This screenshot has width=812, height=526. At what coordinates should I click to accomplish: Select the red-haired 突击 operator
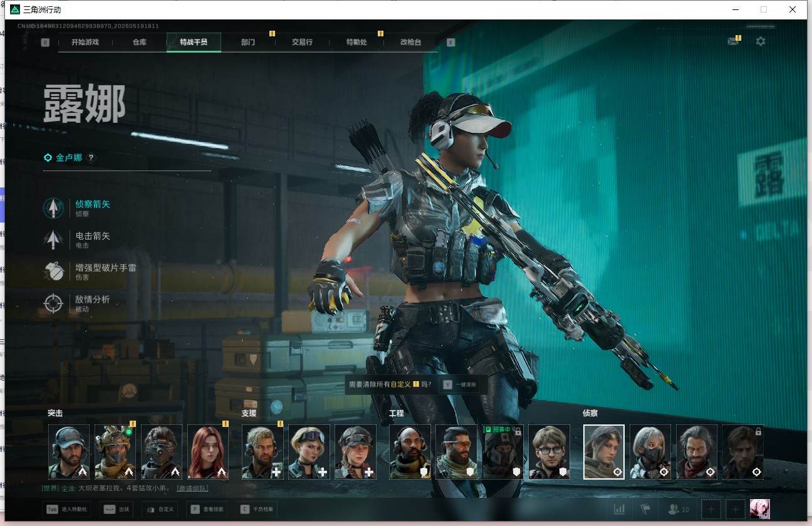click(x=208, y=452)
